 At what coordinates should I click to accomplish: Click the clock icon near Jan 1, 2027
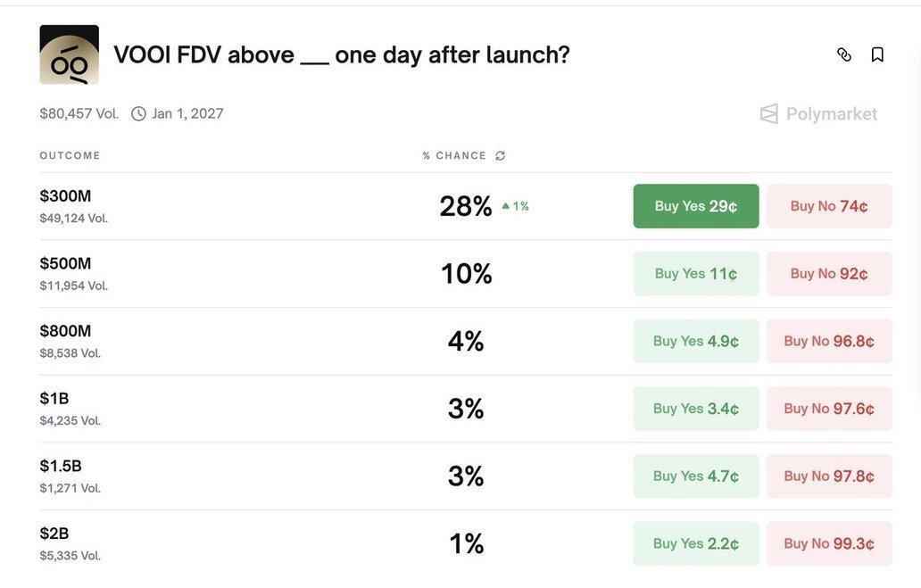coord(138,113)
